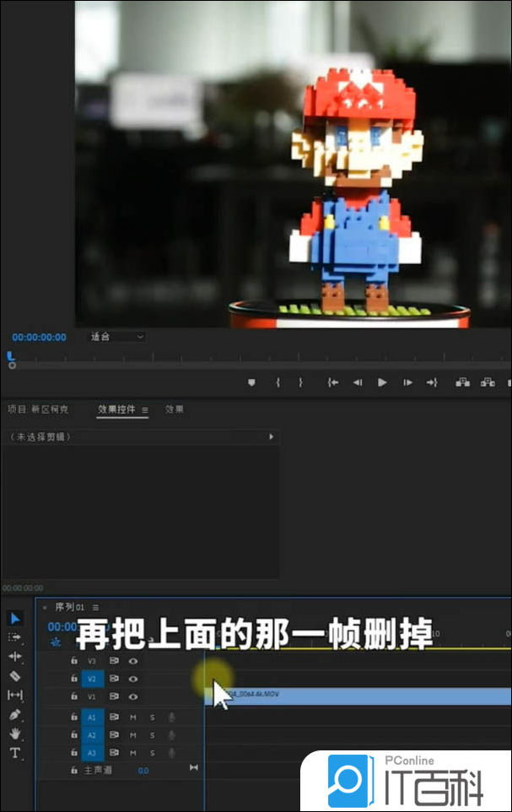This screenshot has width=512, height=812.
Task: Mute audio track A2
Action: [133, 735]
